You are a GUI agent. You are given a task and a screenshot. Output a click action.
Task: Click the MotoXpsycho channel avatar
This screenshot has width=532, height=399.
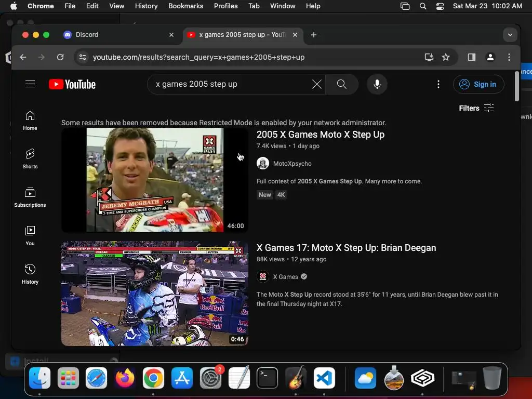click(263, 164)
